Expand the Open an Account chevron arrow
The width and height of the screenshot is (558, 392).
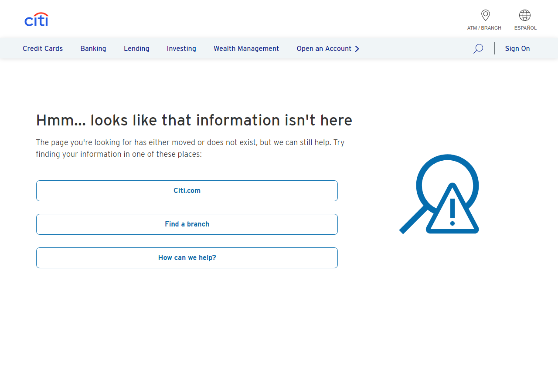357,49
